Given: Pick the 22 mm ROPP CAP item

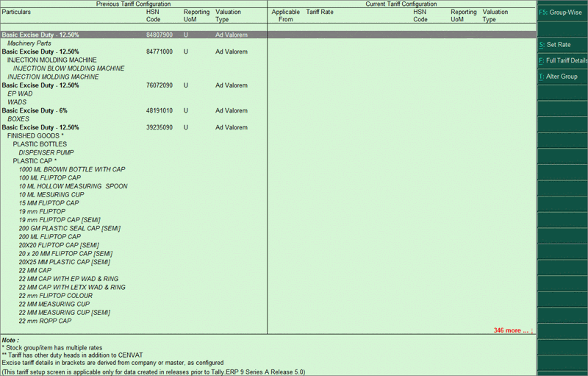Looking at the screenshot, I should 45,321.
